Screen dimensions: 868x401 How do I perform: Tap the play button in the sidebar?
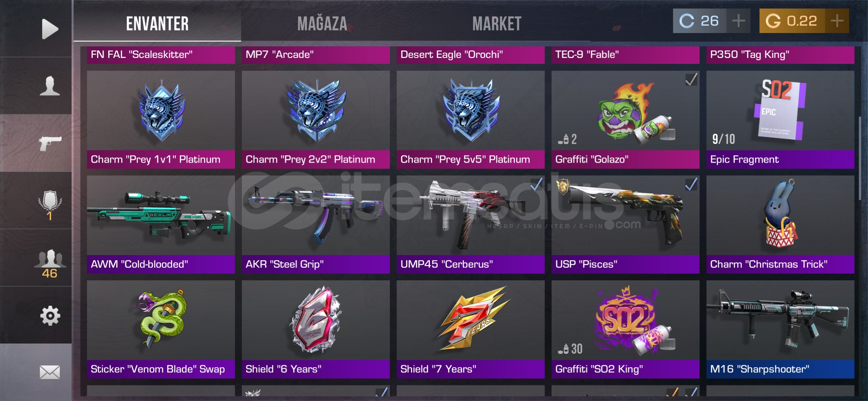click(50, 29)
